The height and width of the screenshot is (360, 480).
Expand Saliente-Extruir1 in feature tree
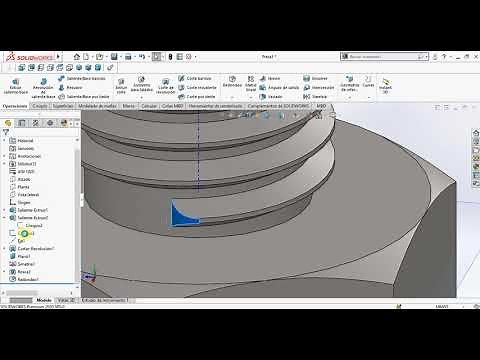coord(4,210)
